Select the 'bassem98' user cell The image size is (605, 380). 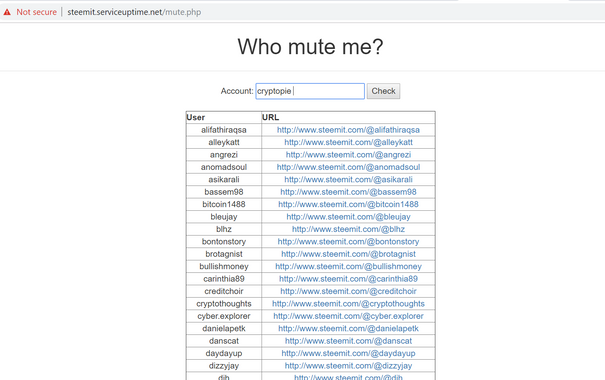click(224, 192)
